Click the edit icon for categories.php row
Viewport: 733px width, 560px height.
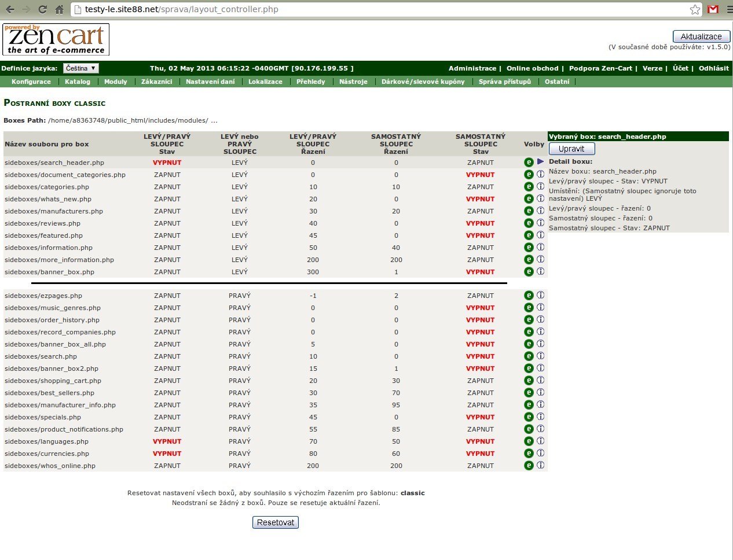pos(529,187)
